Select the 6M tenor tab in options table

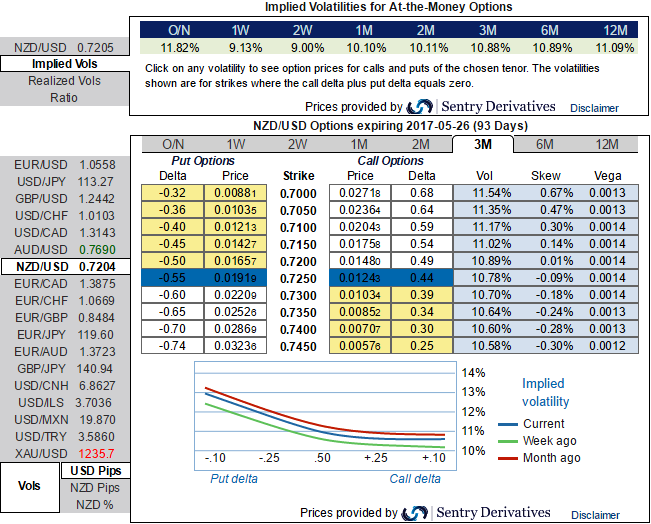(544, 144)
